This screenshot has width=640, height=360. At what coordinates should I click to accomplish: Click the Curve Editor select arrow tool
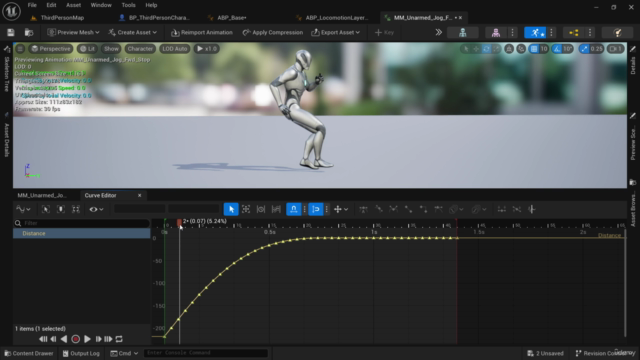231,209
